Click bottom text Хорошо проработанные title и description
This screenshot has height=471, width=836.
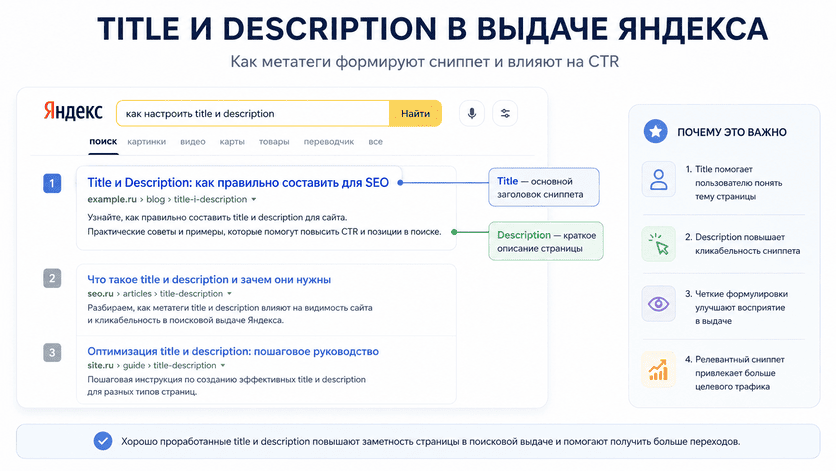coord(430,442)
